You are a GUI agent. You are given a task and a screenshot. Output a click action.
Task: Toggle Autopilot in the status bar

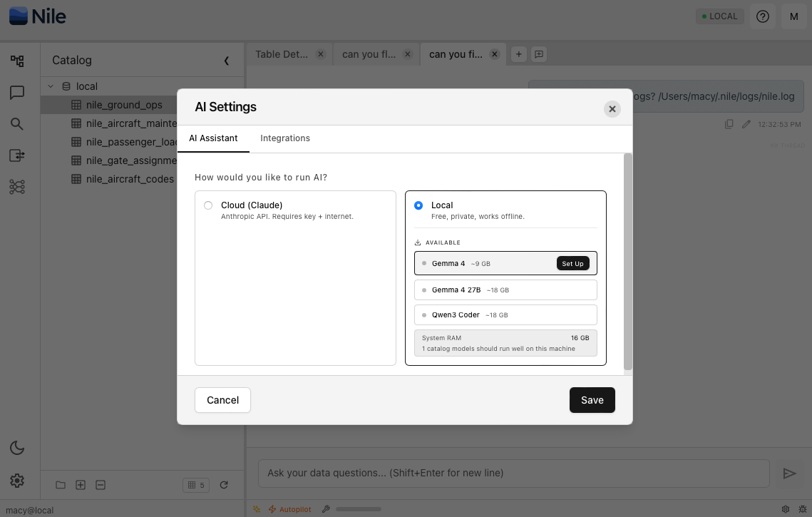[x=289, y=509]
